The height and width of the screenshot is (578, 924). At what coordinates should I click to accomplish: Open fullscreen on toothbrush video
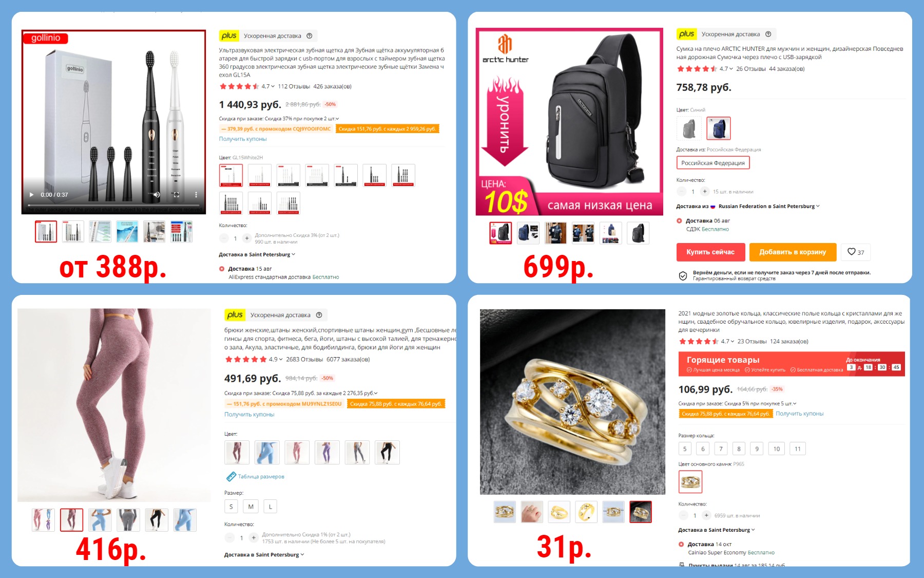[176, 195]
